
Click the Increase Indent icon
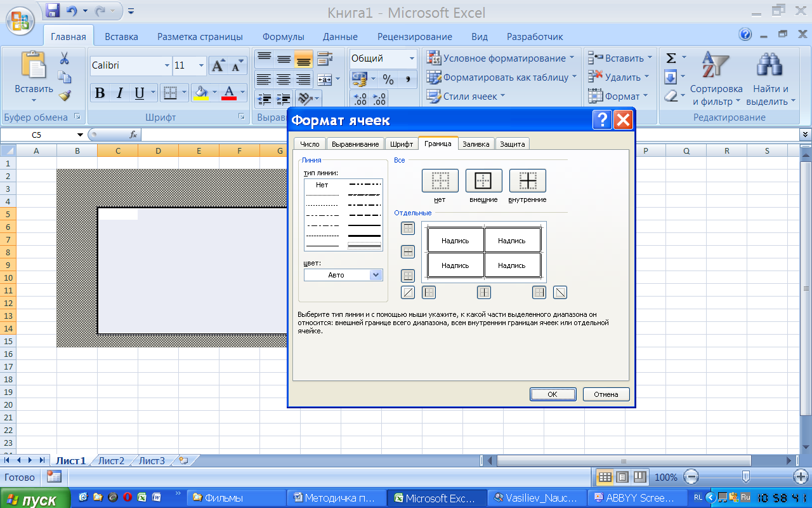click(x=284, y=99)
